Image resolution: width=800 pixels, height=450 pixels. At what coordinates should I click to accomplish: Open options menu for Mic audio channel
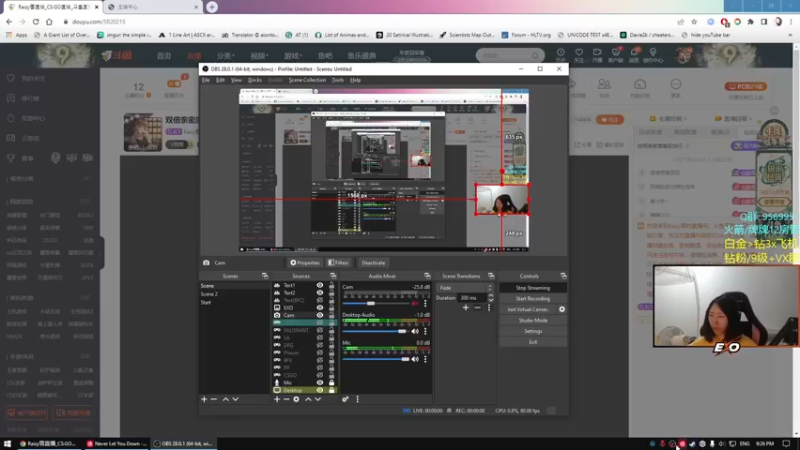tap(425, 359)
